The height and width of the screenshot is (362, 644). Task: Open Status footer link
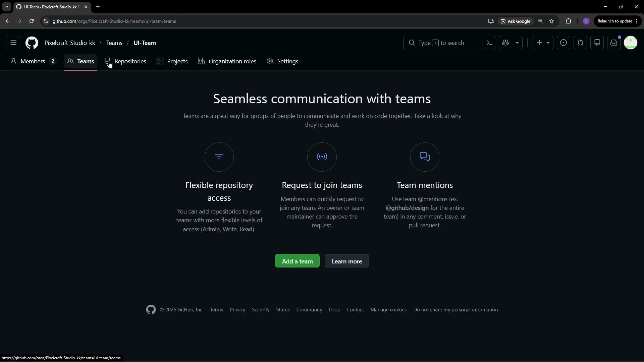(x=283, y=310)
